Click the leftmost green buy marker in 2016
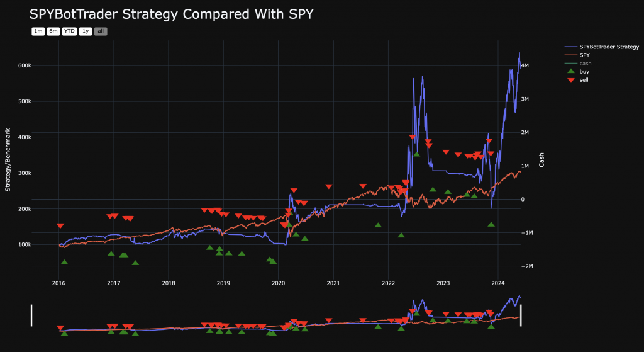The width and height of the screenshot is (644, 352). tap(64, 262)
